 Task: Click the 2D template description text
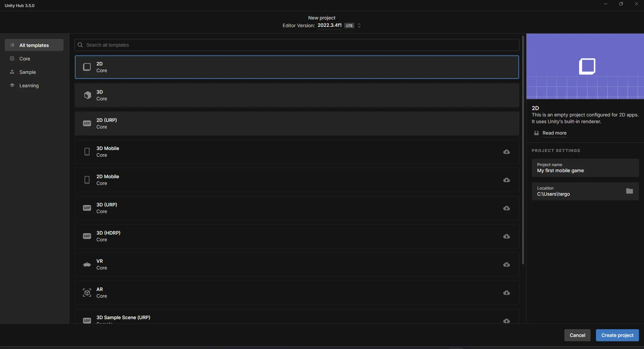click(585, 118)
